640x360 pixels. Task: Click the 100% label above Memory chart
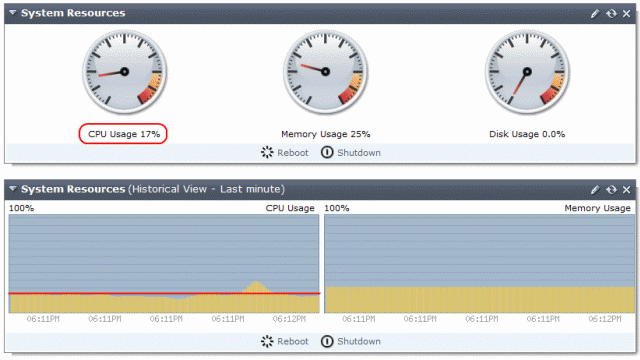(337, 208)
